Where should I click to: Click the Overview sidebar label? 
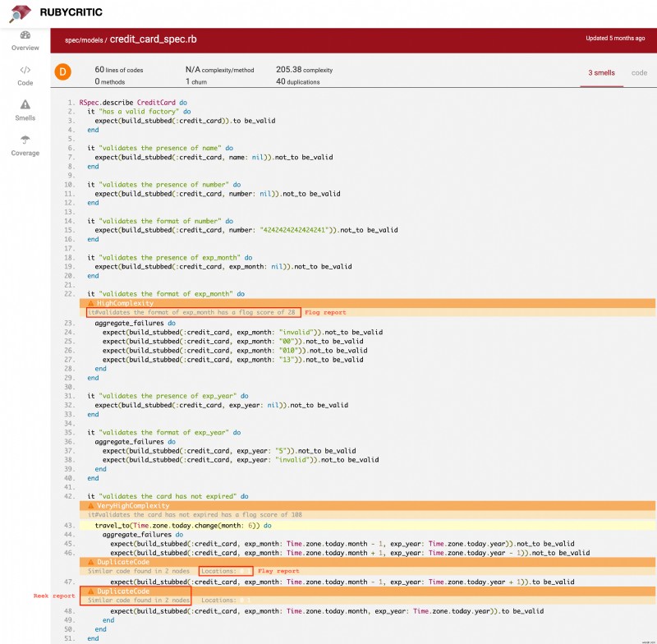pyautogui.click(x=25, y=48)
